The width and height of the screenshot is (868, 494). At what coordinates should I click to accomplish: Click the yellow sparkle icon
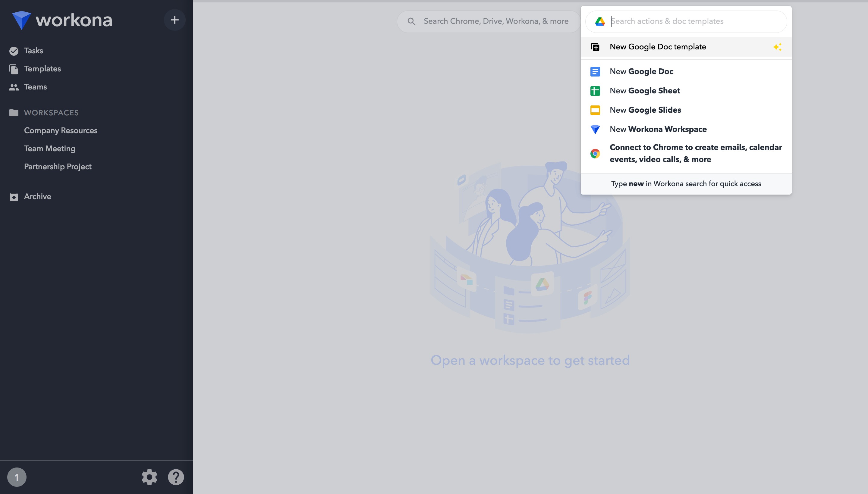pos(777,47)
